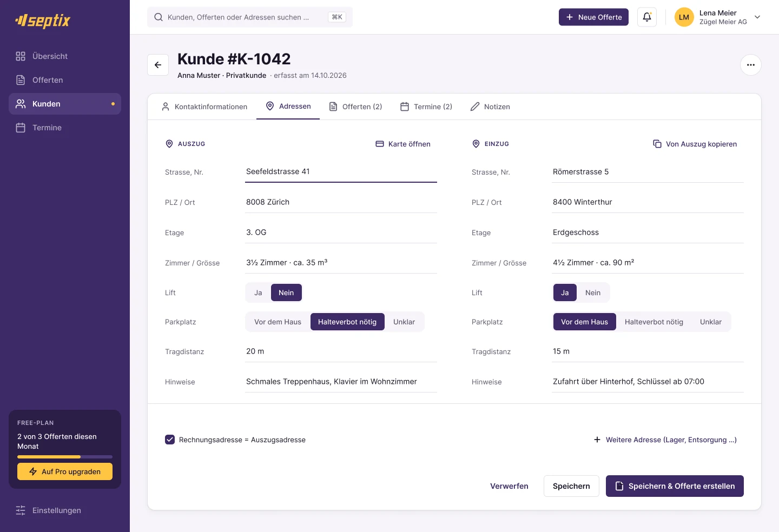Open the Notizen tab
This screenshot has height=532, width=779.
(x=490, y=107)
